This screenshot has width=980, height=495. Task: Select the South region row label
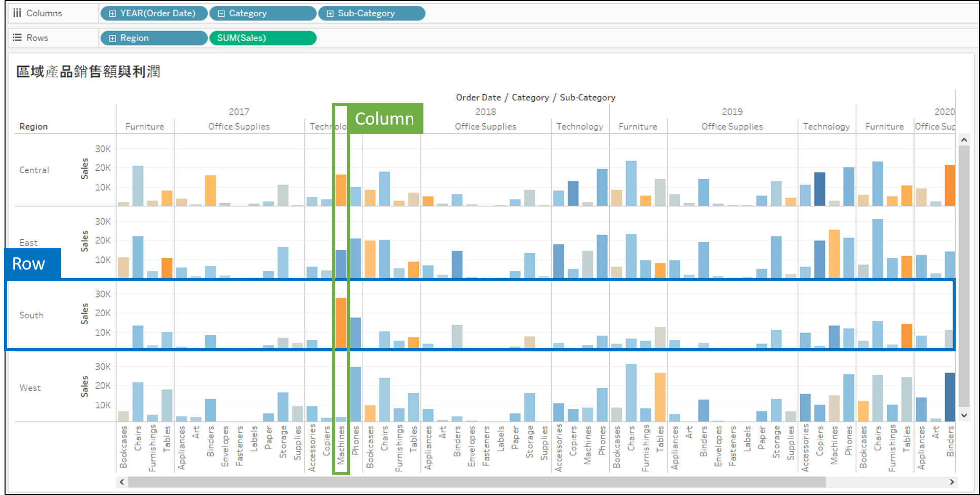[x=31, y=315]
